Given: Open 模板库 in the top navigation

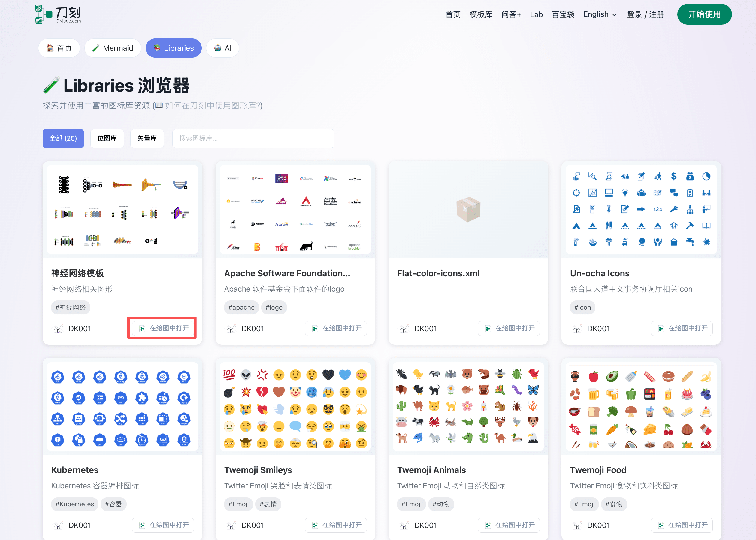Looking at the screenshot, I should pyautogui.click(x=480, y=14).
